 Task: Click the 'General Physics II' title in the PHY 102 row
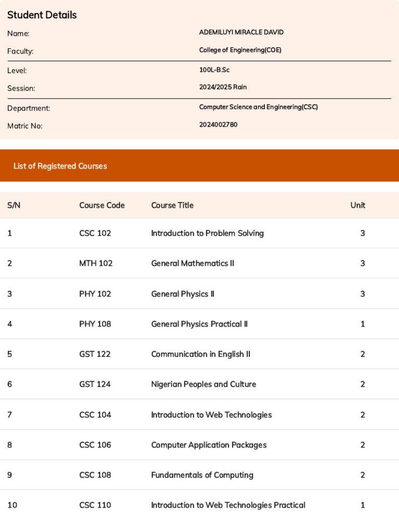click(183, 294)
